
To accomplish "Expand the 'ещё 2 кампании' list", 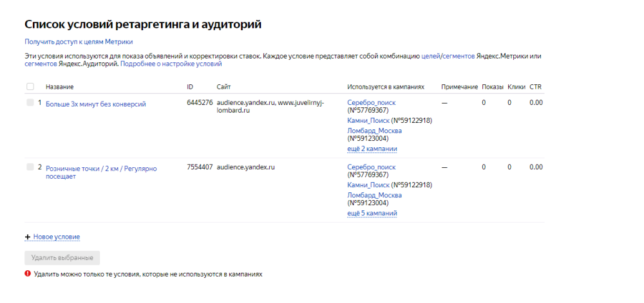I will coord(372,149).
